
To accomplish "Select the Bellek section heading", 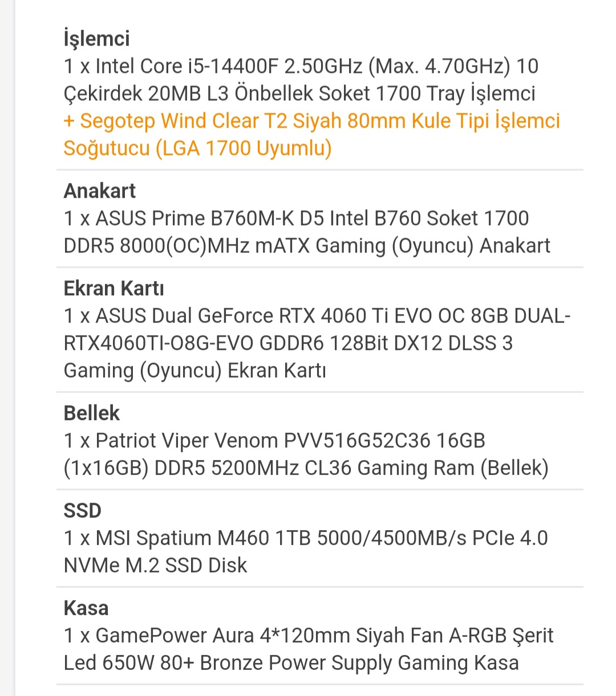I will [x=91, y=413].
